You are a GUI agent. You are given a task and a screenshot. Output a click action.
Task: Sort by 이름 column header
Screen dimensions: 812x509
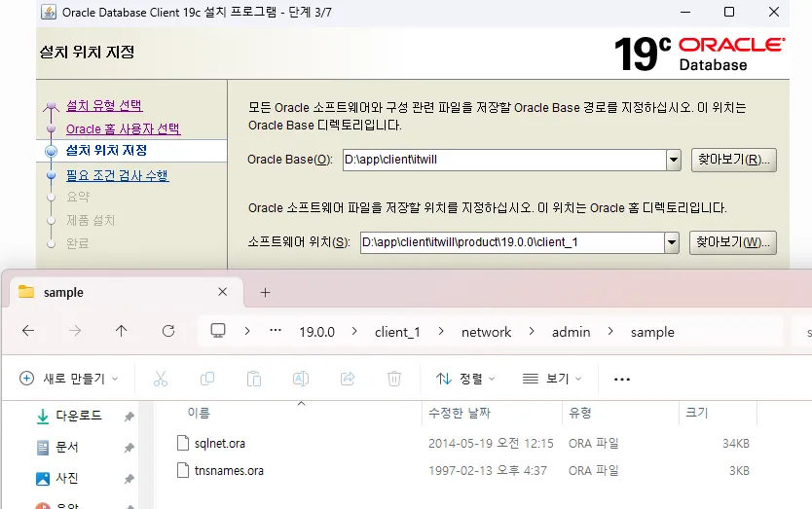[x=199, y=413]
